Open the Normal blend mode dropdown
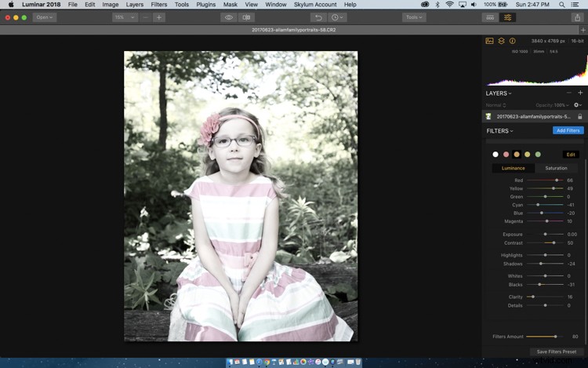 (495, 105)
